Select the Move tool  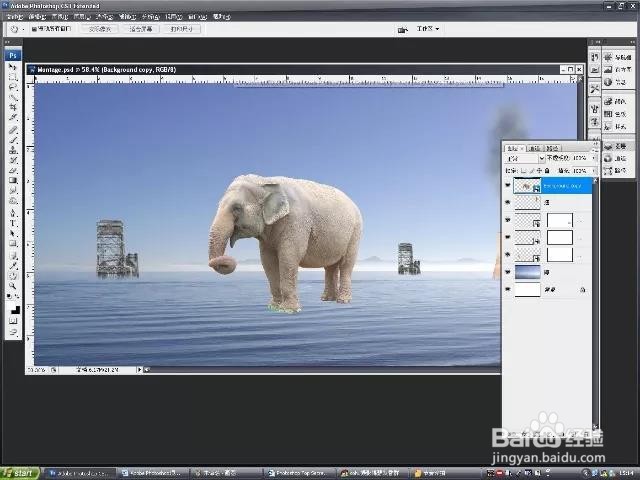click(x=13, y=67)
